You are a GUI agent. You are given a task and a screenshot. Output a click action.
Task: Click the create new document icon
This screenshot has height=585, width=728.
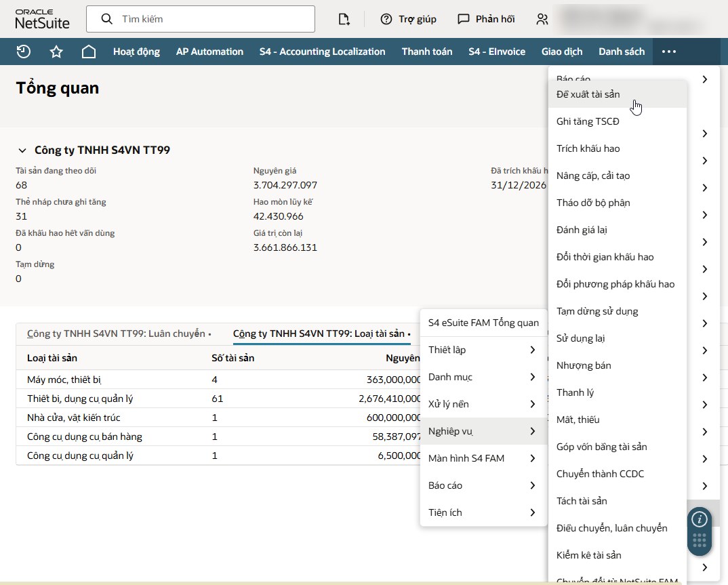click(x=344, y=19)
